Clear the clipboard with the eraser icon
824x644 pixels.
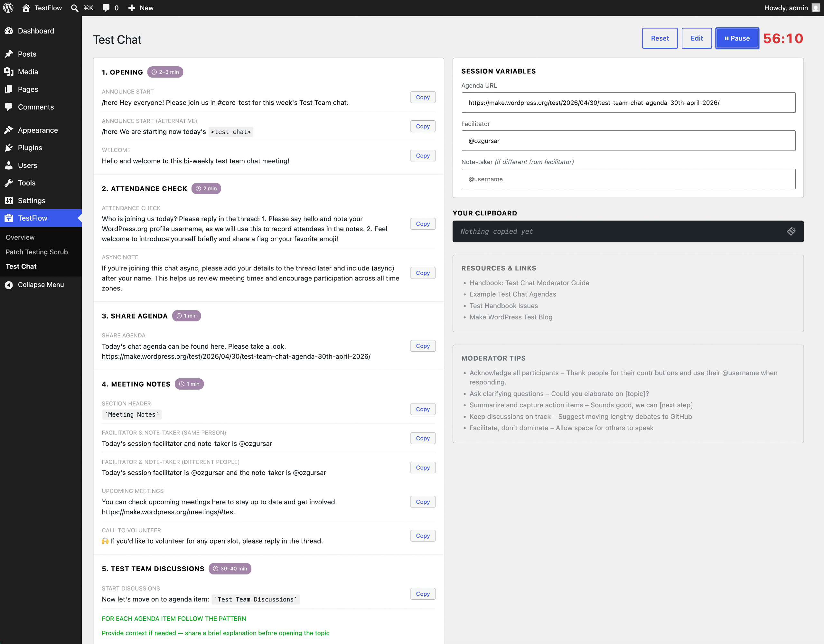791,232
